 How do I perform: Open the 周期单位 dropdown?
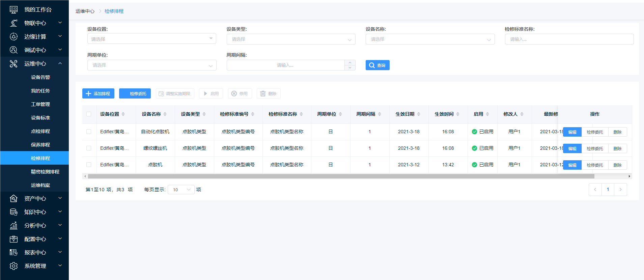click(152, 65)
